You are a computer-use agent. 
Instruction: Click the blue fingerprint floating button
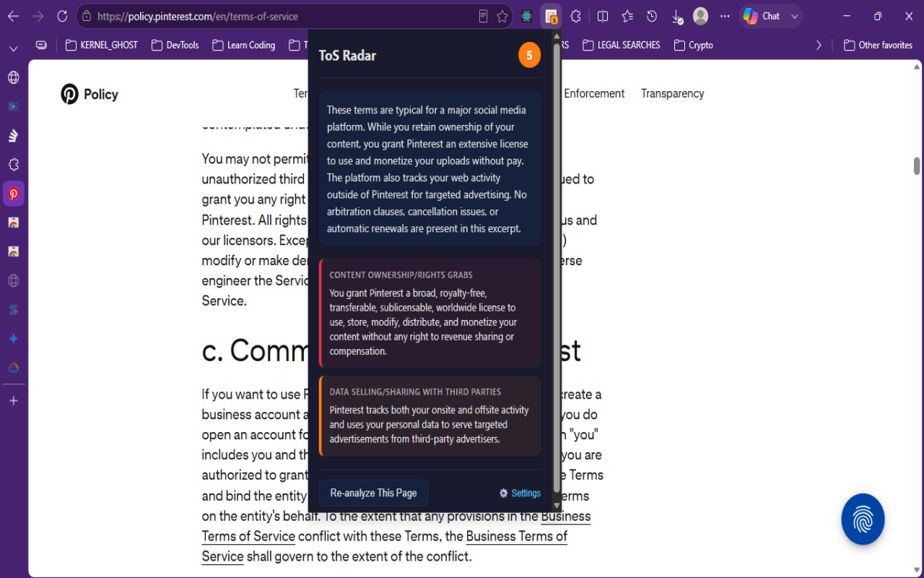click(x=863, y=519)
